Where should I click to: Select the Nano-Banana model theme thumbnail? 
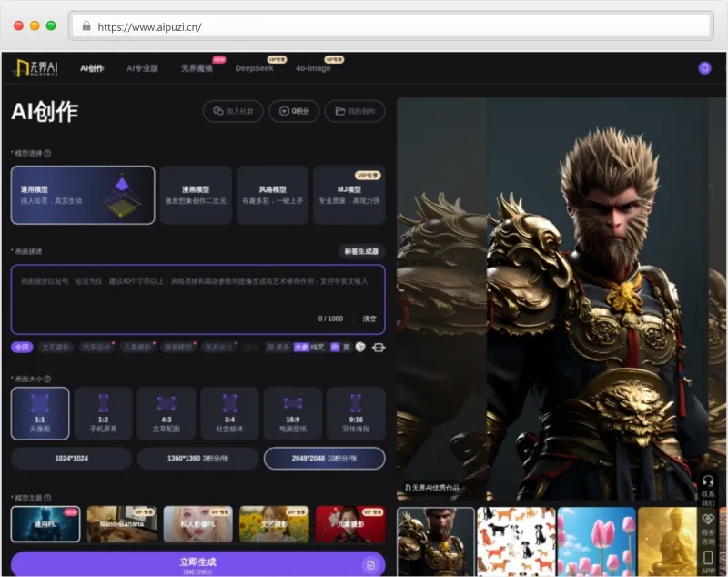click(121, 524)
